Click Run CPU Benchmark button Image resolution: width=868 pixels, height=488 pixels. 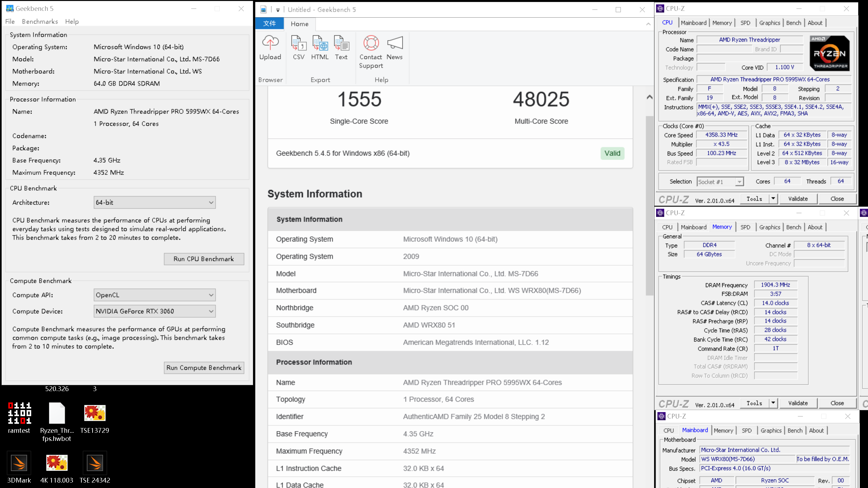(x=204, y=259)
